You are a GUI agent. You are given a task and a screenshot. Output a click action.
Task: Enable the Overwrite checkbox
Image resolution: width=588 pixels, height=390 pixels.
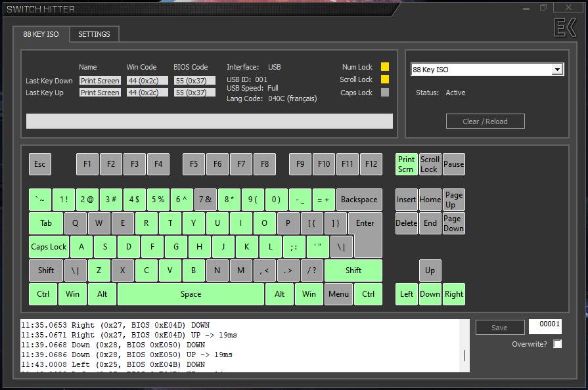(x=557, y=344)
